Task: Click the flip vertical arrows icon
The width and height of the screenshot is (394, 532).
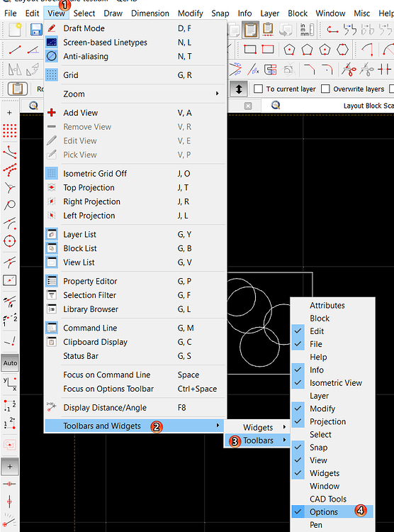Action: pos(238,89)
